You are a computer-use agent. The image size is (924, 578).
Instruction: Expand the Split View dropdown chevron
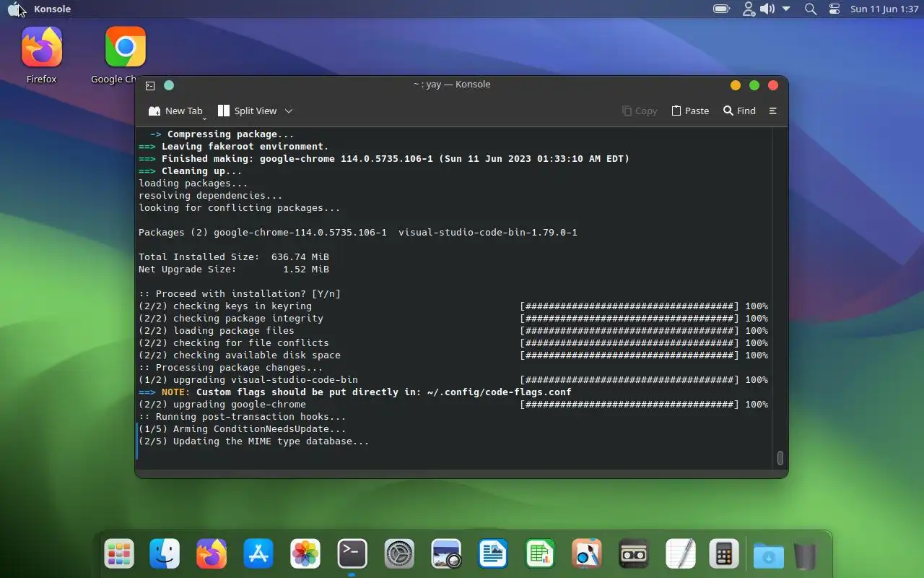tap(289, 111)
